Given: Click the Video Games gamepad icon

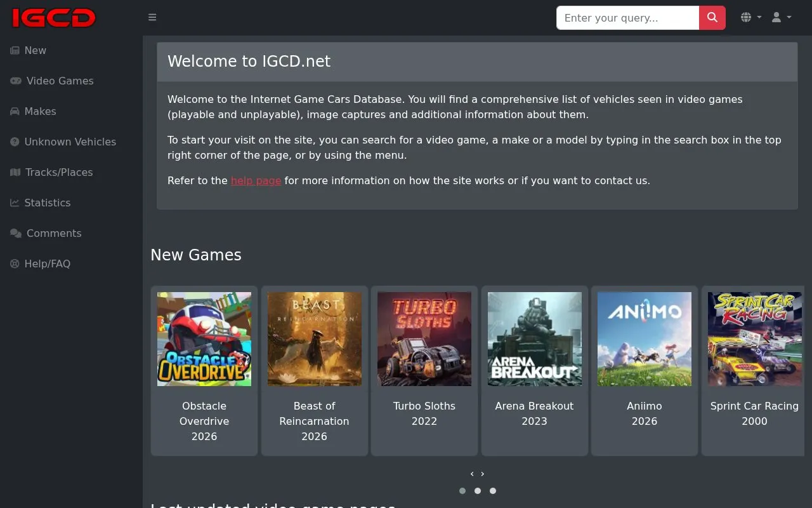Looking at the screenshot, I should pos(16,81).
